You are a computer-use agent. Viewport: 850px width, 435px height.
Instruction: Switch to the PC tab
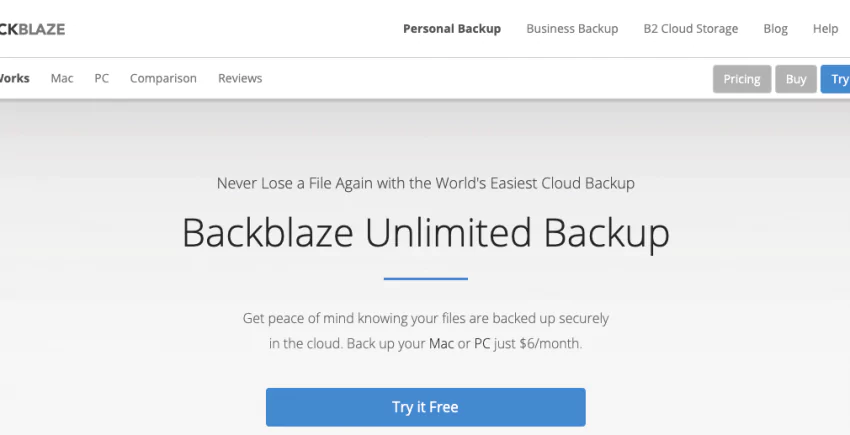[x=102, y=78]
